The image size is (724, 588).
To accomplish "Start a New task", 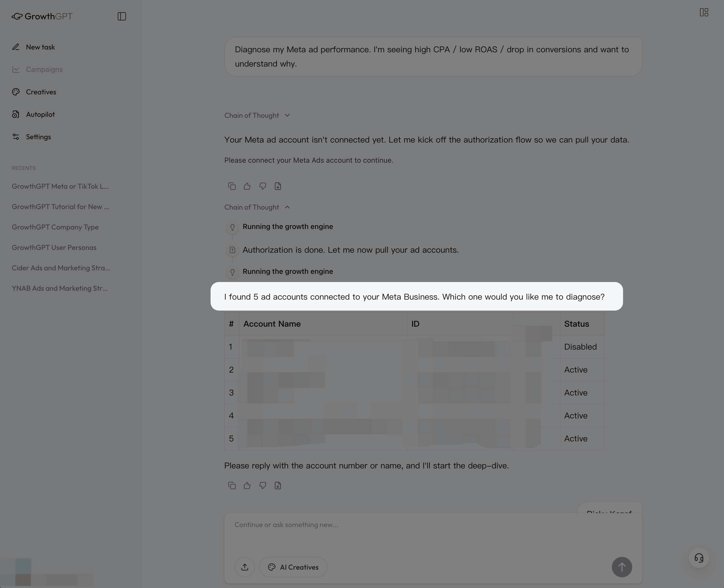I will coord(40,47).
